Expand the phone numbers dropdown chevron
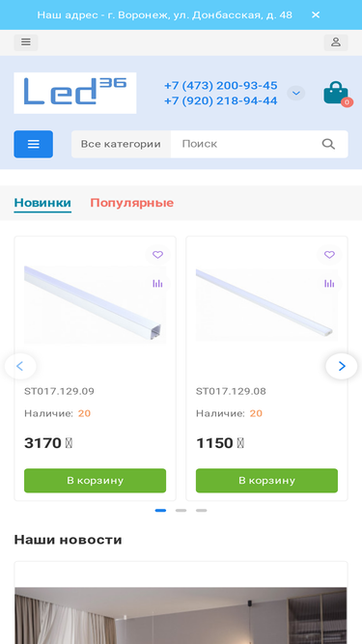The width and height of the screenshot is (362, 644). [296, 94]
